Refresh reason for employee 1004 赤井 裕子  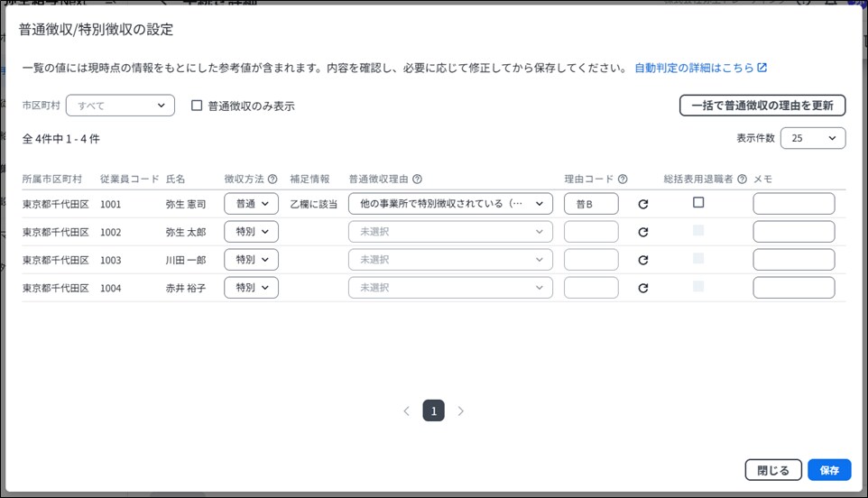[x=642, y=289]
